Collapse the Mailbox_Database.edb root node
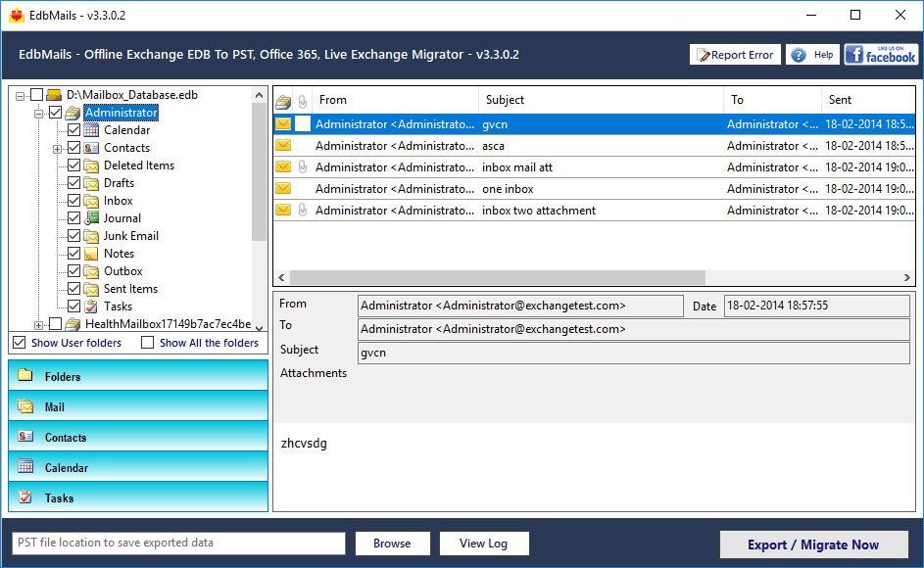Viewport: 924px width, 568px height. coord(20,95)
